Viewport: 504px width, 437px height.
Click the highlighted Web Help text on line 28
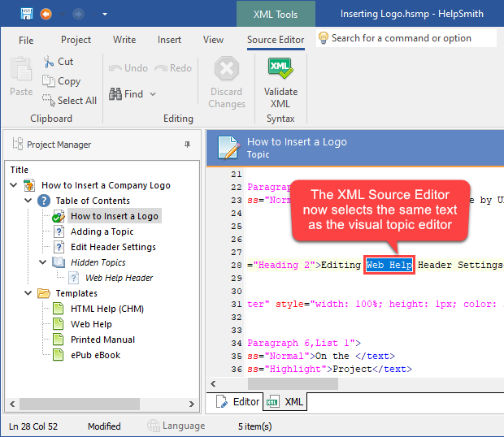tap(389, 265)
